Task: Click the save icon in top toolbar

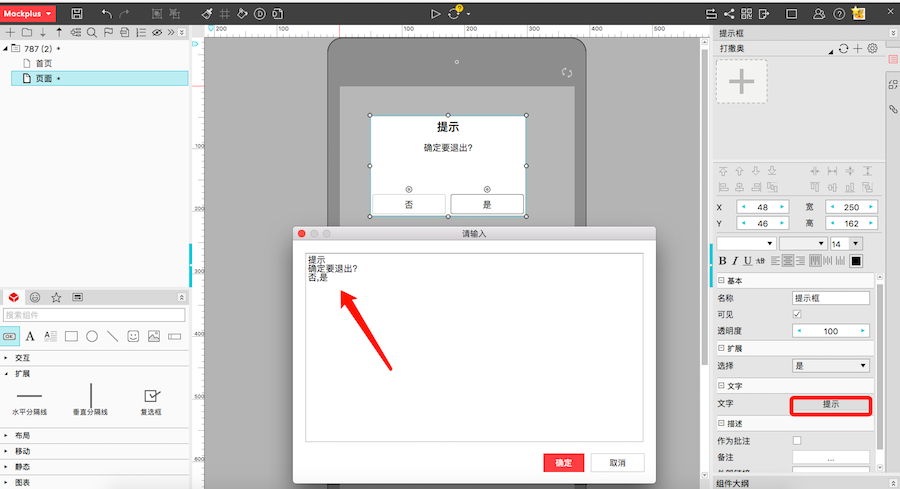Action: point(76,14)
